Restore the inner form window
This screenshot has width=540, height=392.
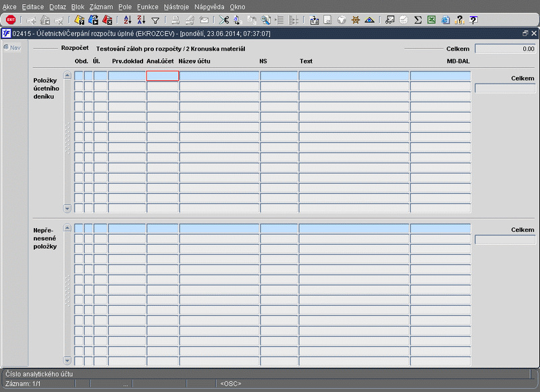pyautogui.click(x=525, y=33)
